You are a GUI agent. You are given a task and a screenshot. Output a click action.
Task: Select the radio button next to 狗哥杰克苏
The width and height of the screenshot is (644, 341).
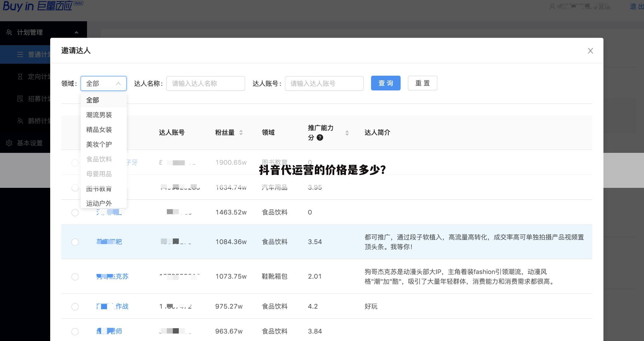click(x=75, y=277)
